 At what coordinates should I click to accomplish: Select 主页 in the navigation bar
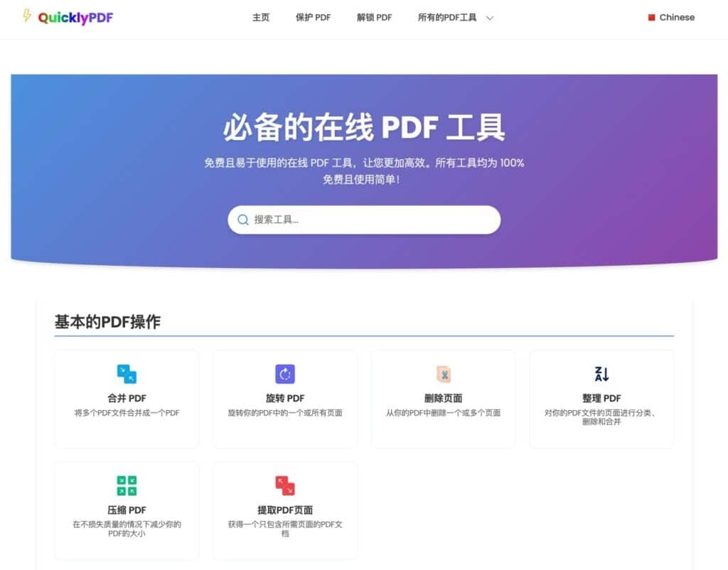[x=260, y=18]
